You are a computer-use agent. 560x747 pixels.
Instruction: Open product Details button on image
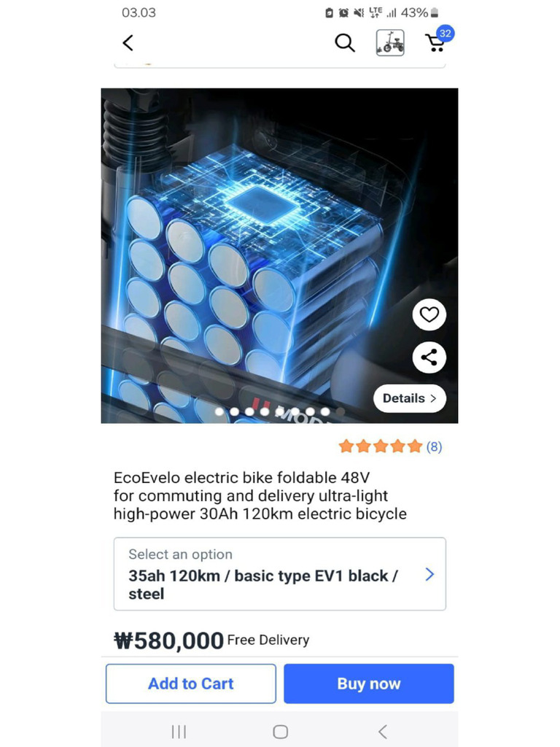click(410, 398)
